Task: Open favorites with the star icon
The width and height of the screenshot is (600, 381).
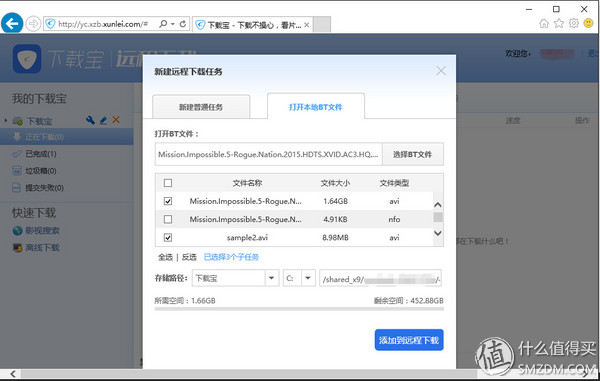Action: tap(559, 23)
